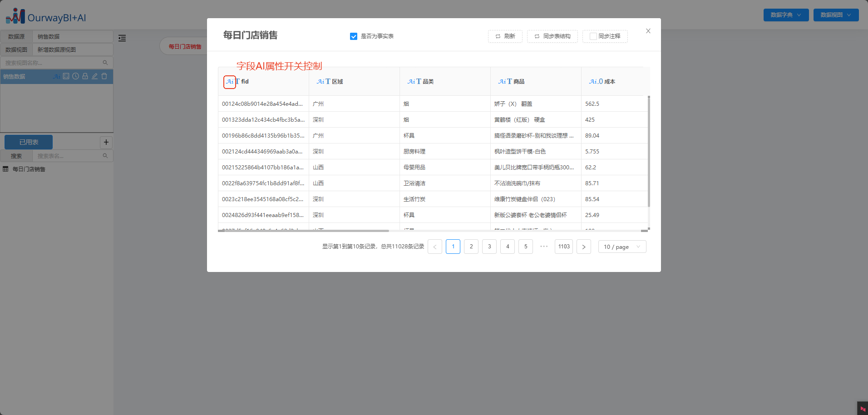Expand the 数据视图 dropdown in header
868x415 pixels.
click(x=835, y=15)
